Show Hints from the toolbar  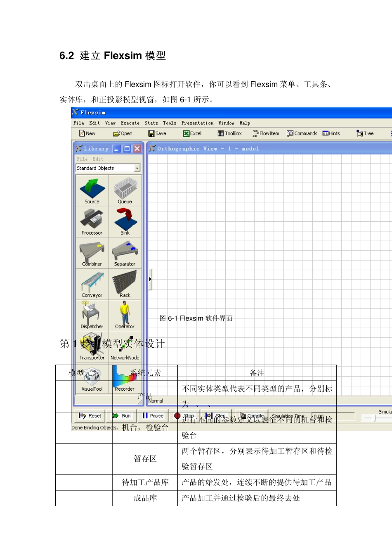(x=331, y=133)
